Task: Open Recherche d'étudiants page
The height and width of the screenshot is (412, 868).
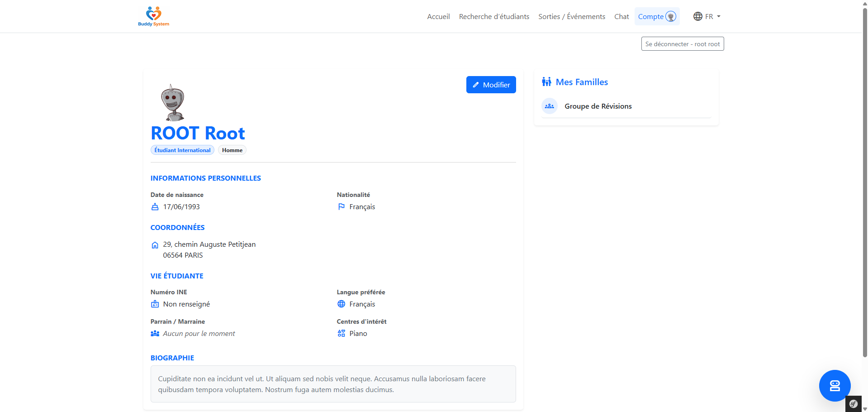Action: click(x=494, y=17)
